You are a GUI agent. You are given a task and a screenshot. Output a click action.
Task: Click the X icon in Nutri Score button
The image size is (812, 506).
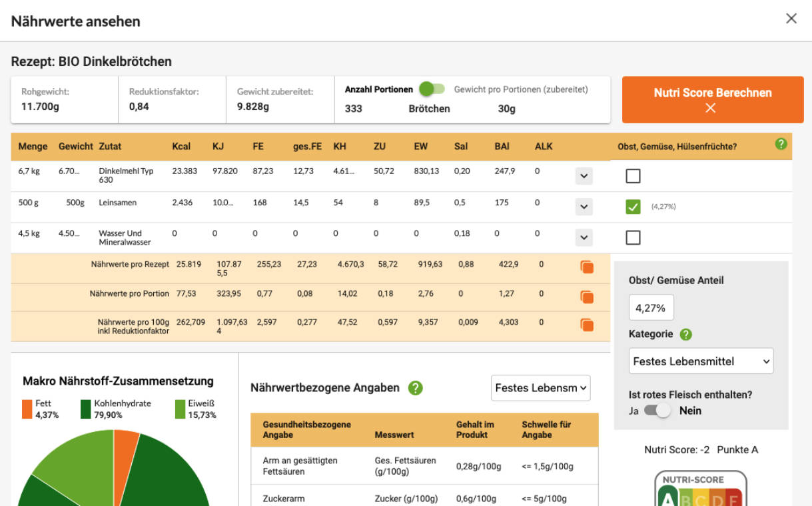(x=711, y=108)
